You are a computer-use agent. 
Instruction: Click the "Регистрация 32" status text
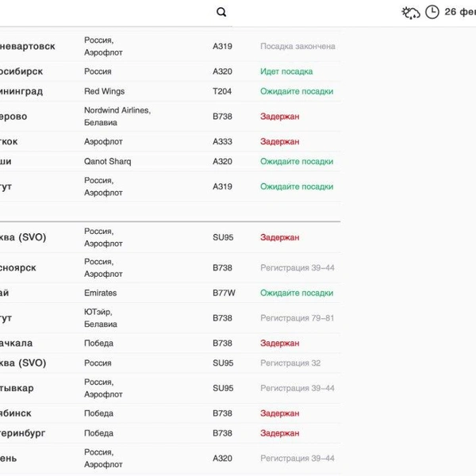point(290,363)
